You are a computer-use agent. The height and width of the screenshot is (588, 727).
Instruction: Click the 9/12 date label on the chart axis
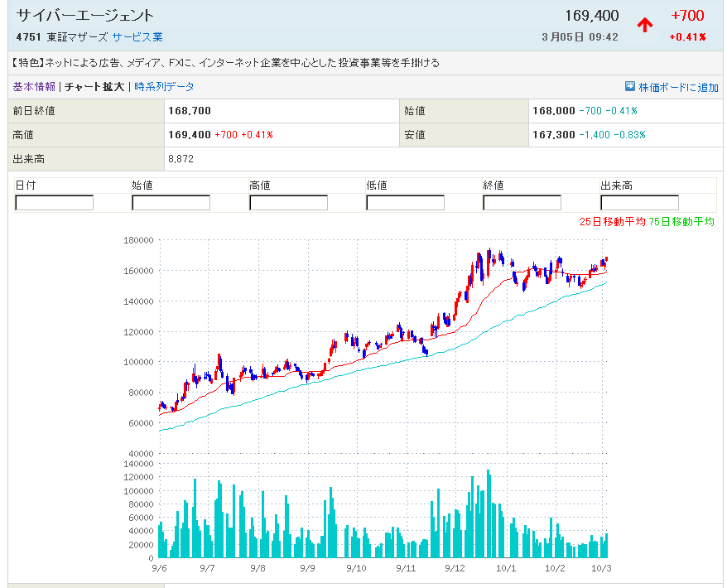[x=455, y=568]
